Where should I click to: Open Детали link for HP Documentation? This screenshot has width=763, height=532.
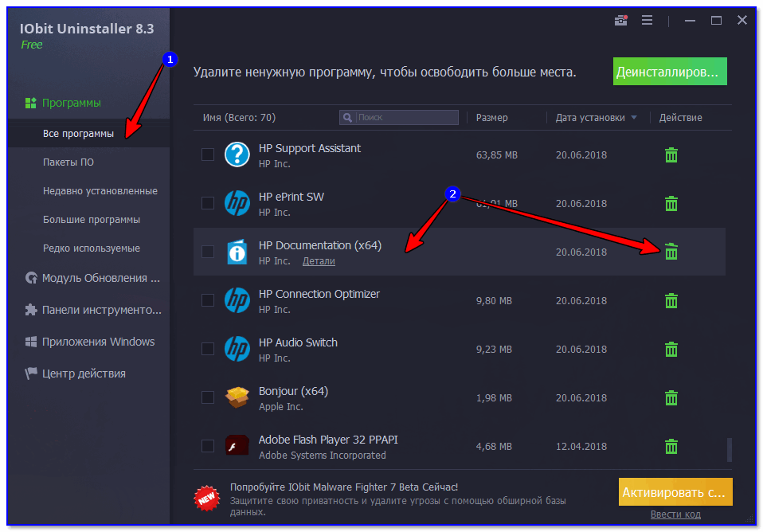319,261
